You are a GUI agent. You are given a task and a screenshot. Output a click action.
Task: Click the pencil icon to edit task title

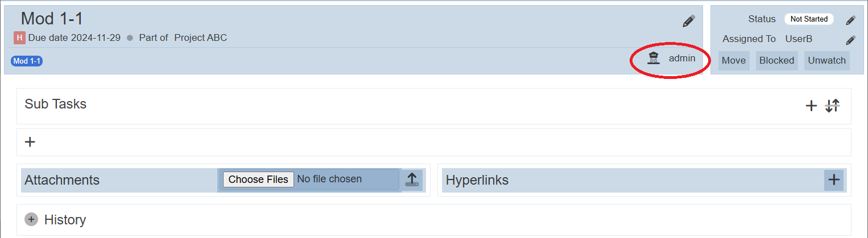688,22
